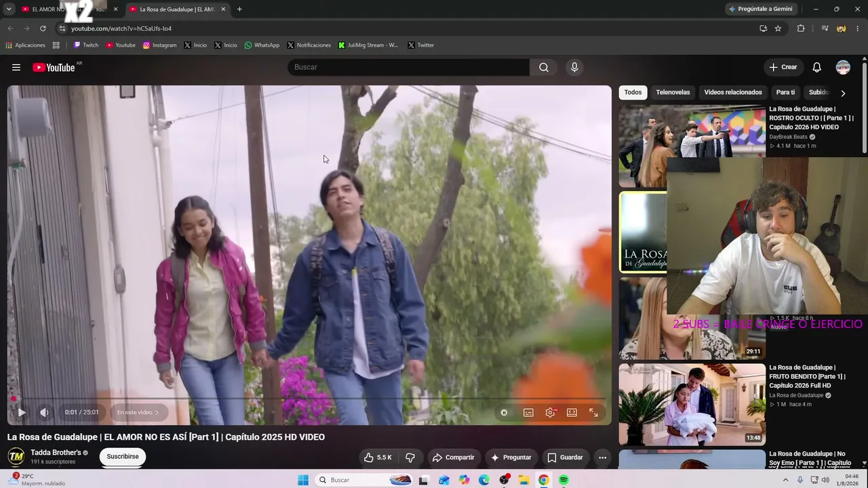Open the YouTube account avatar menu

pyautogui.click(x=843, y=67)
